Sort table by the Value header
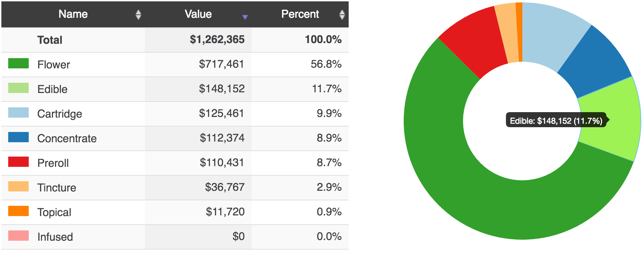 pos(198,14)
